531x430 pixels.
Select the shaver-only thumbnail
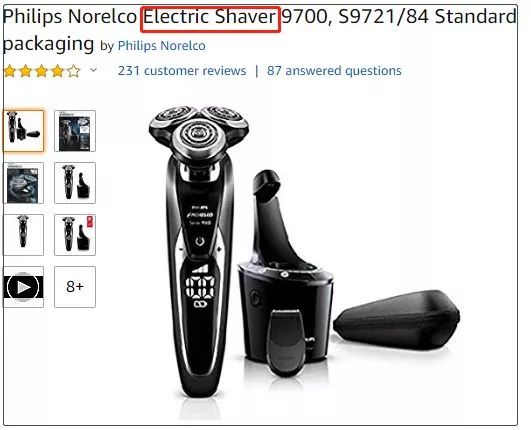point(24,235)
